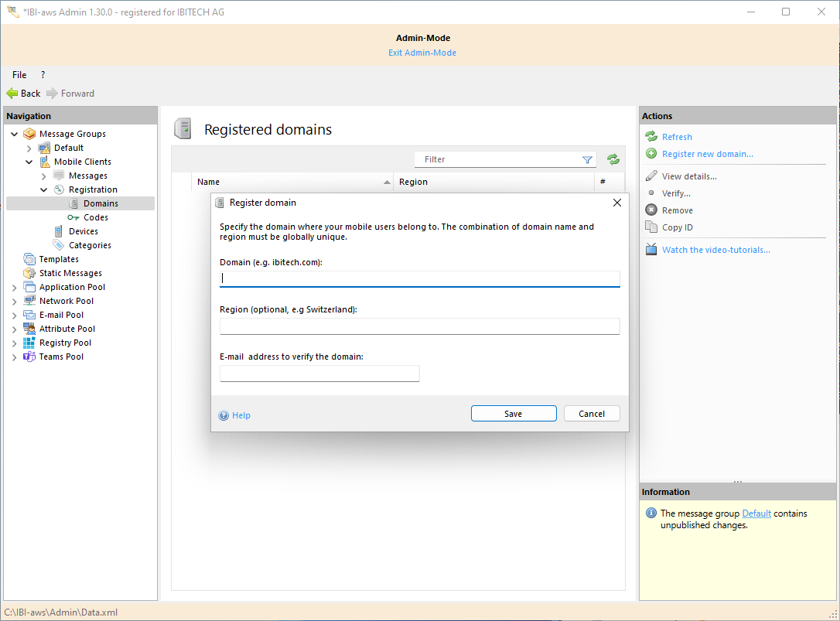Viewport: 840px width, 621px height.
Task: Open the File menu
Action: coord(19,75)
